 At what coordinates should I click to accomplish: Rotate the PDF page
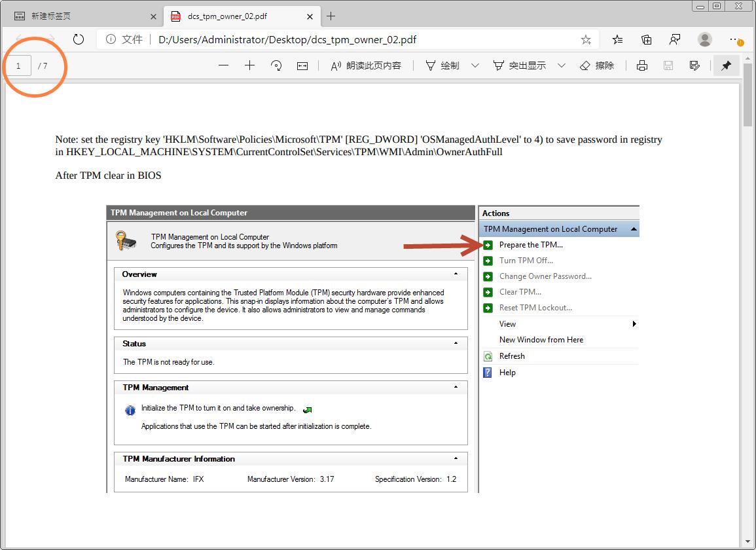coord(276,65)
